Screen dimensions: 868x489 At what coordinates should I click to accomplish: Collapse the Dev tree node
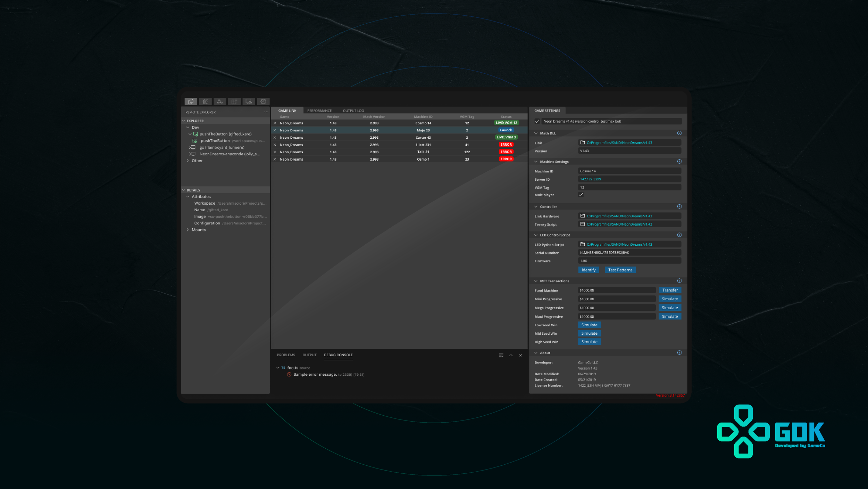click(188, 128)
